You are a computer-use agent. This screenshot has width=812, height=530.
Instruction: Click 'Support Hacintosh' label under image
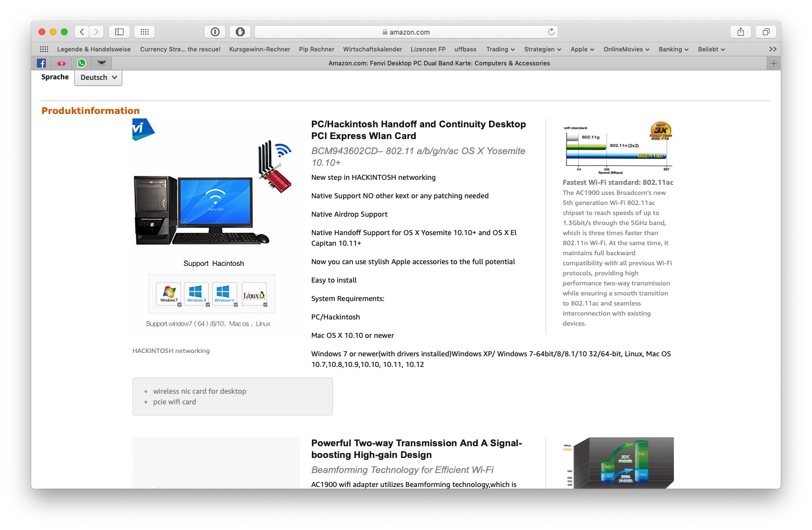213,264
